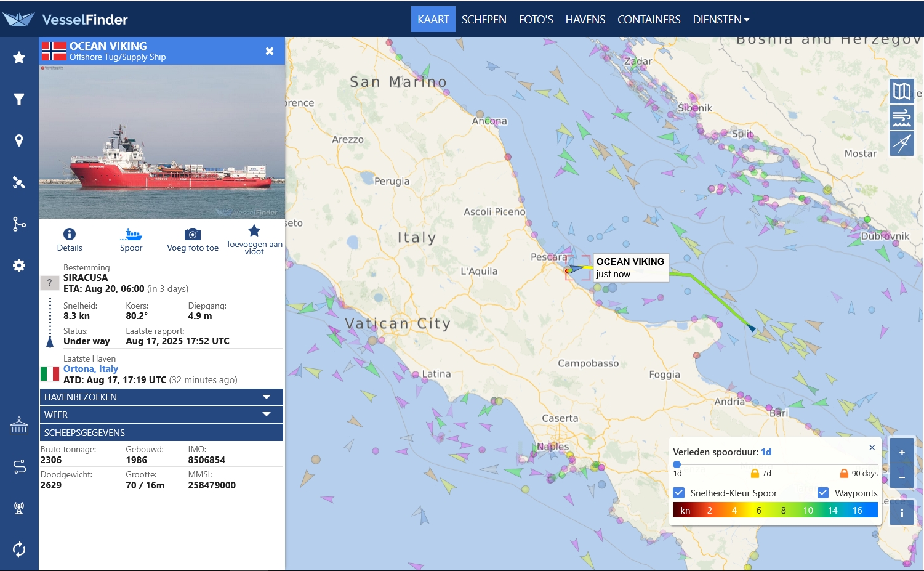Image resolution: width=924 pixels, height=571 pixels.
Task: Close the Ocean Viking ship panel
Action: tap(270, 51)
